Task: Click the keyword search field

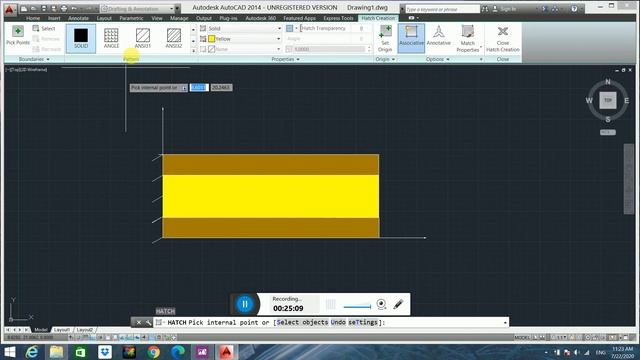Action: pyautogui.click(x=442, y=9)
